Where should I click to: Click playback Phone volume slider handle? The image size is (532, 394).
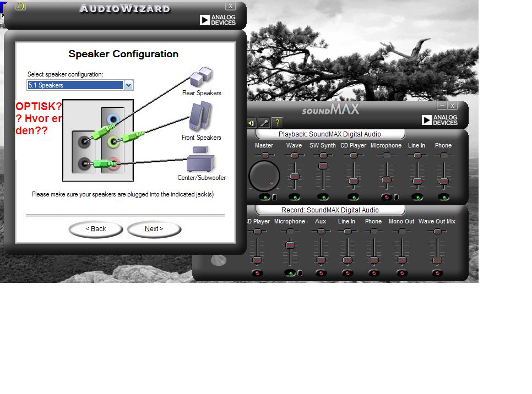[444, 182]
